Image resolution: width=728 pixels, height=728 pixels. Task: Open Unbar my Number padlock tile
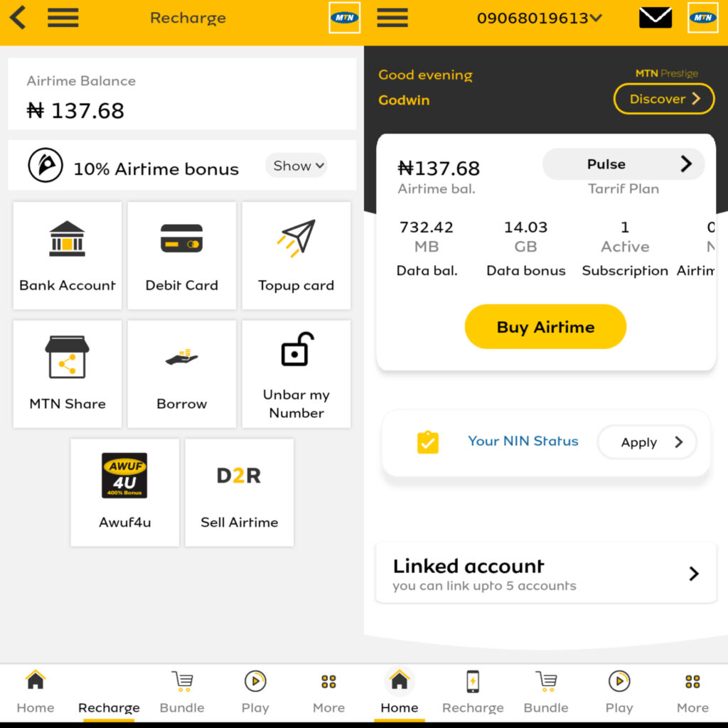pos(296,374)
